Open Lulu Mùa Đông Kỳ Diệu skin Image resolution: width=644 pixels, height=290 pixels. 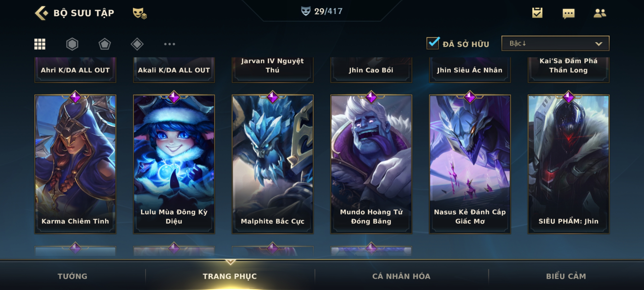point(174,164)
